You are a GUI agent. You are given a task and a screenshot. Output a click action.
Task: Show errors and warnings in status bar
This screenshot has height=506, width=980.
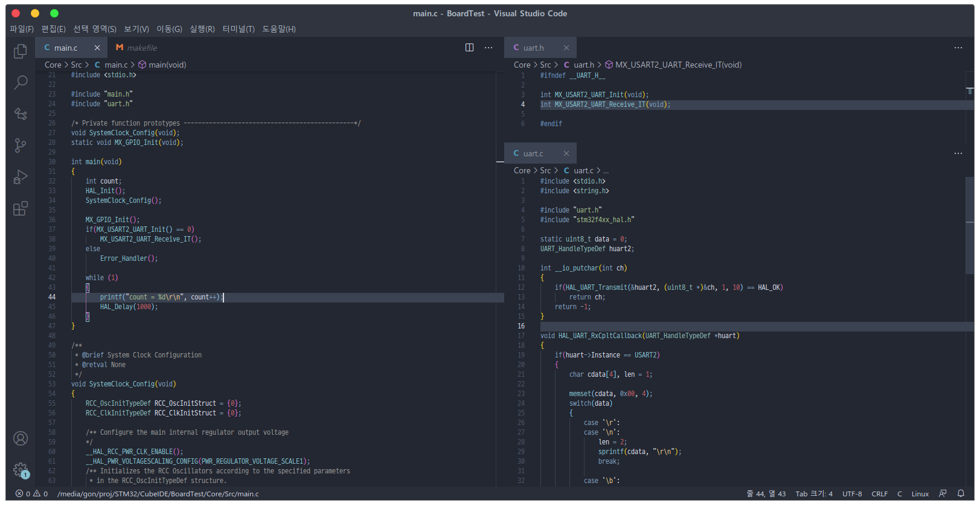point(31,493)
